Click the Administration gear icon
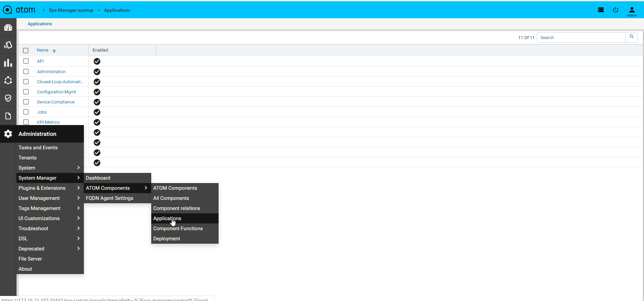The image size is (644, 301). pos(8,134)
